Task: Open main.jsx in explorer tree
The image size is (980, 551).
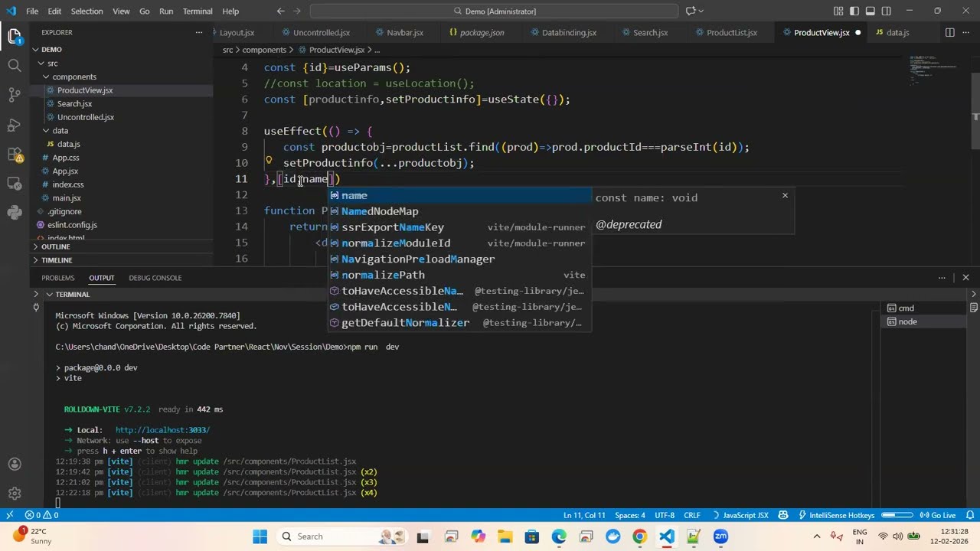Action: click(x=67, y=198)
